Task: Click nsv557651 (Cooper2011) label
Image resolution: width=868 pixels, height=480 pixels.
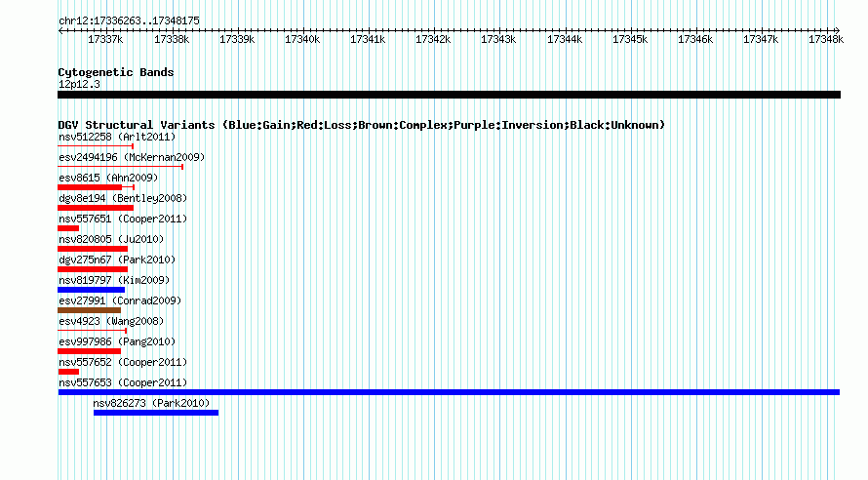Action: [123, 219]
